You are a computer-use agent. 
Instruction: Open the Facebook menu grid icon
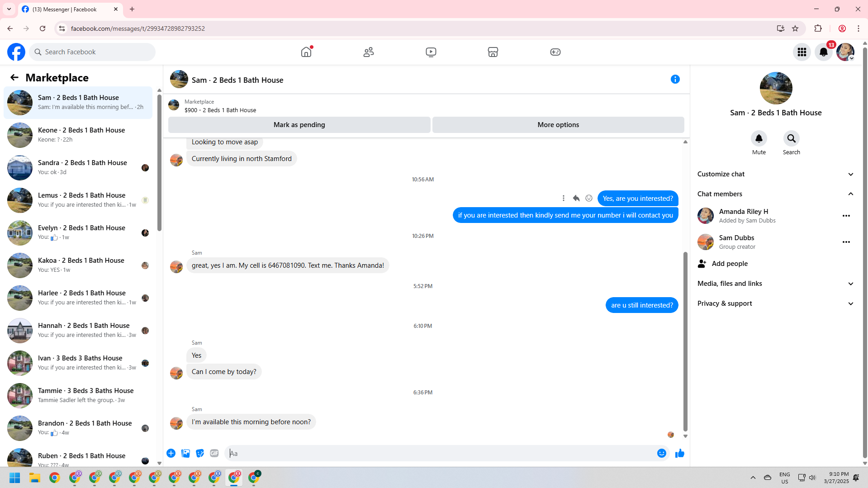point(802,52)
